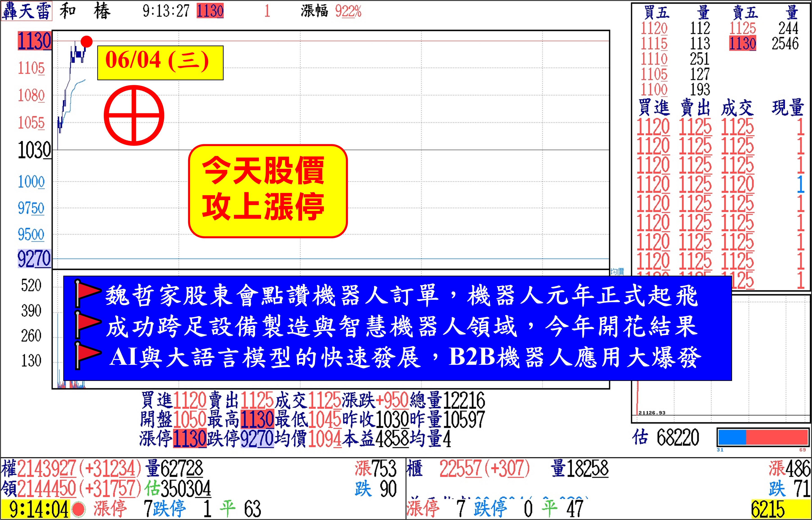Image resolution: width=812 pixels, height=520 pixels.
Task: Click the red status dot beside 9:14:04
Action: (x=79, y=509)
